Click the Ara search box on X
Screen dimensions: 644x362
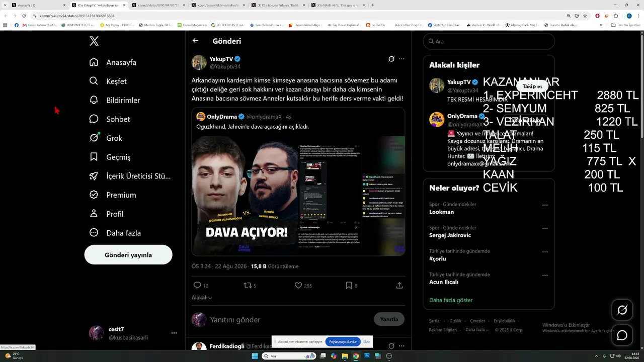tap(489, 41)
